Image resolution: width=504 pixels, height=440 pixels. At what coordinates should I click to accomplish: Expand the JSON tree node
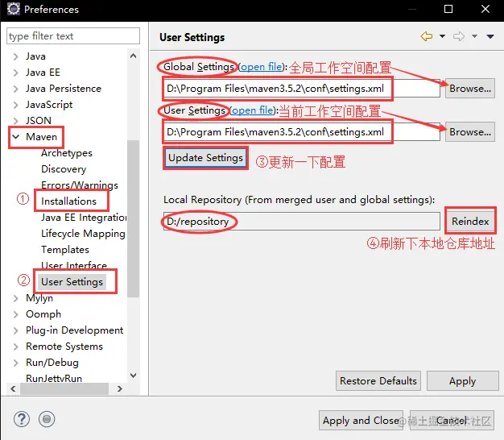coord(15,121)
